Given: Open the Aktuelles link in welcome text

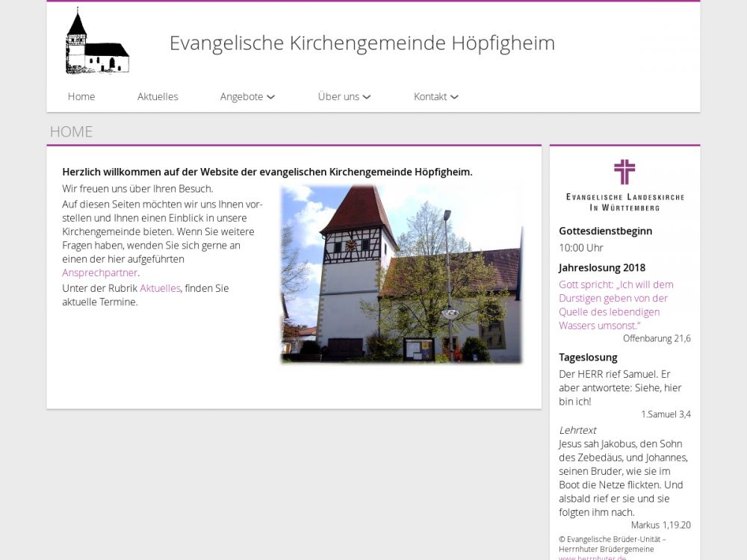Looking at the screenshot, I should click(160, 288).
